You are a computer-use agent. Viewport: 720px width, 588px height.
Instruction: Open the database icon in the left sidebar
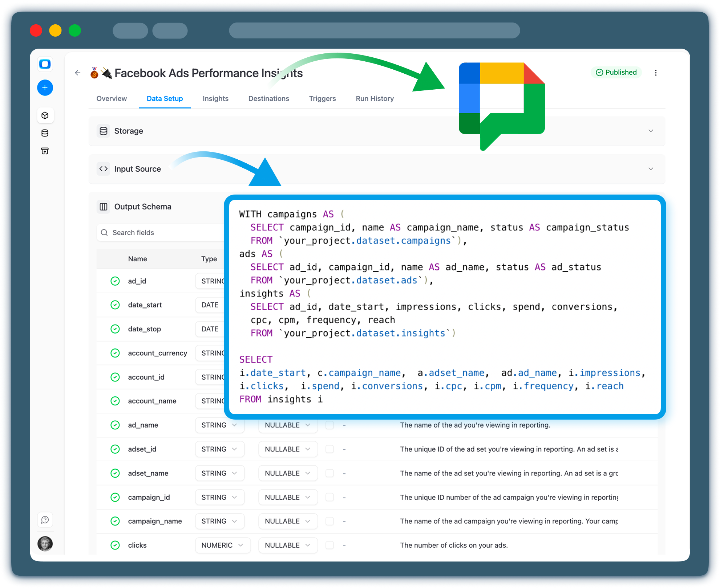tap(45, 133)
